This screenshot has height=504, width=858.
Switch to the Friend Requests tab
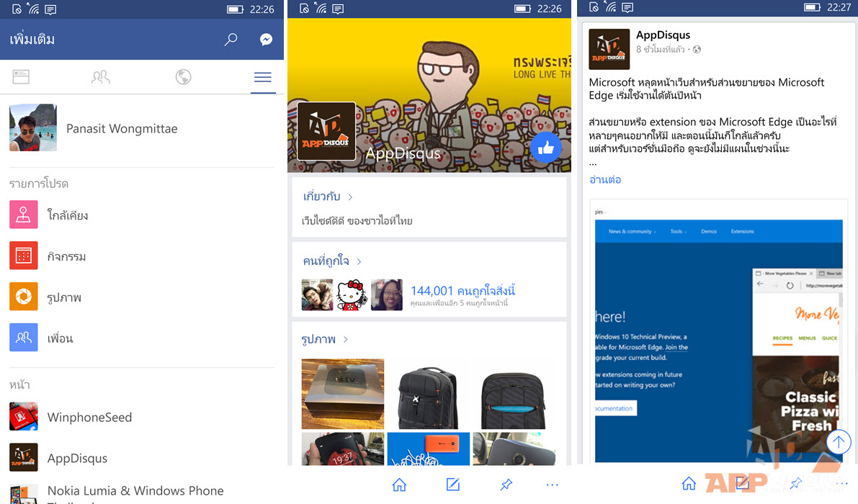click(101, 77)
